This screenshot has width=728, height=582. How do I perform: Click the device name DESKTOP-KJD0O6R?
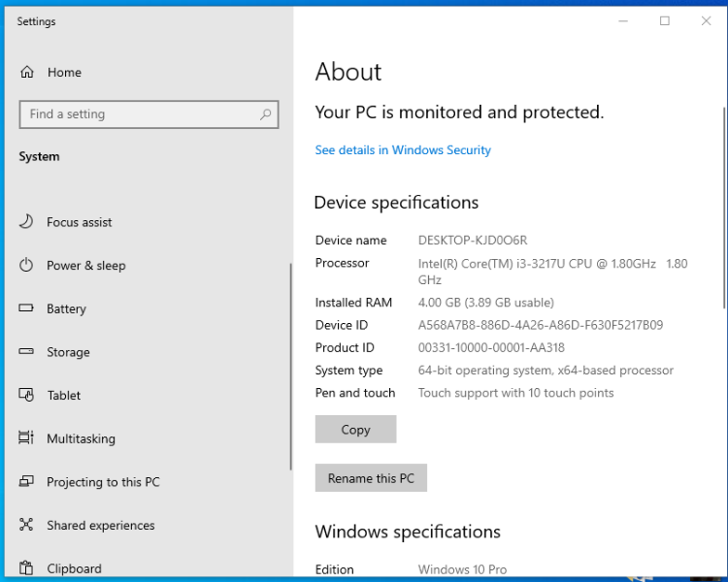(x=473, y=240)
